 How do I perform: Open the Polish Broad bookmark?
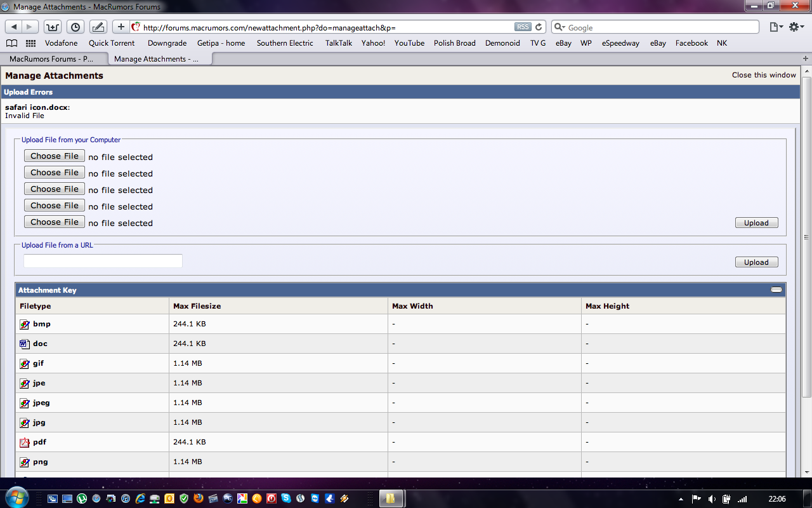454,43
